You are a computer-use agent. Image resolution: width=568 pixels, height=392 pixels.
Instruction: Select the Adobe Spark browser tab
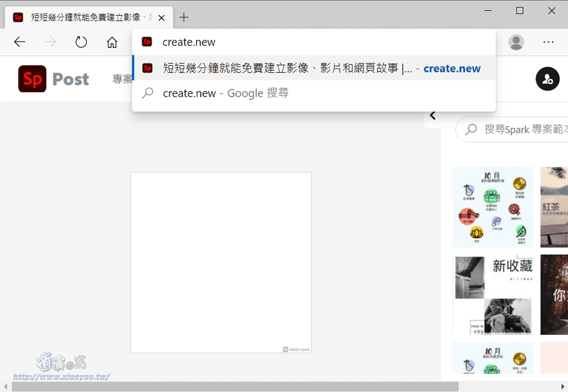click(89, 17)
